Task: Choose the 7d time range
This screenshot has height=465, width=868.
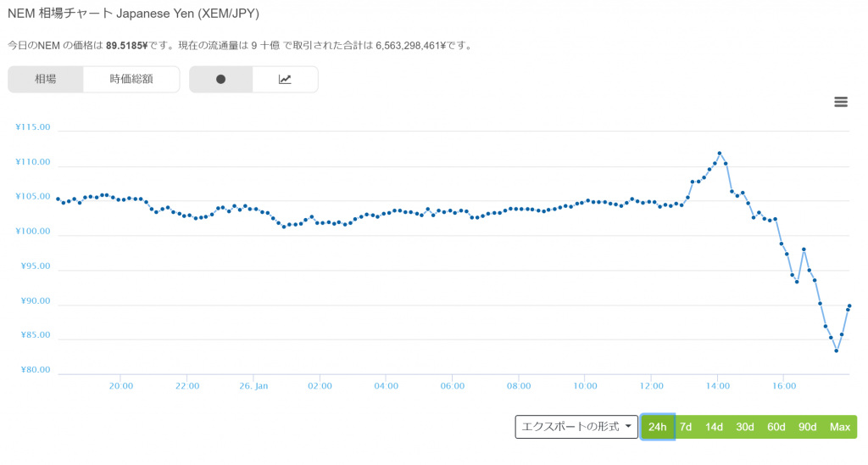Action: [686, 427]
